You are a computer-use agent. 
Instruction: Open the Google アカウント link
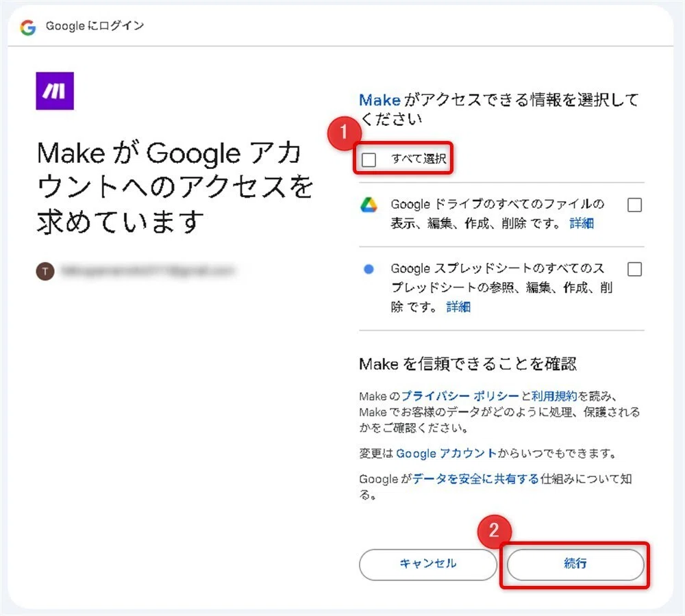[446, 454]
